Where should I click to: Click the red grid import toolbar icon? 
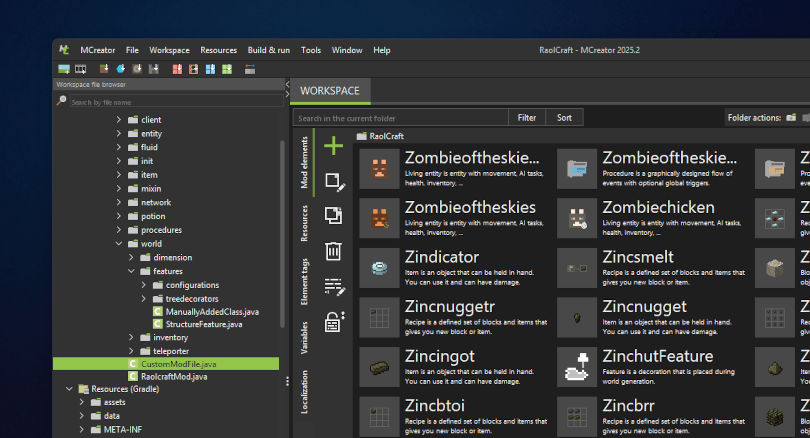tap(177, 69)
